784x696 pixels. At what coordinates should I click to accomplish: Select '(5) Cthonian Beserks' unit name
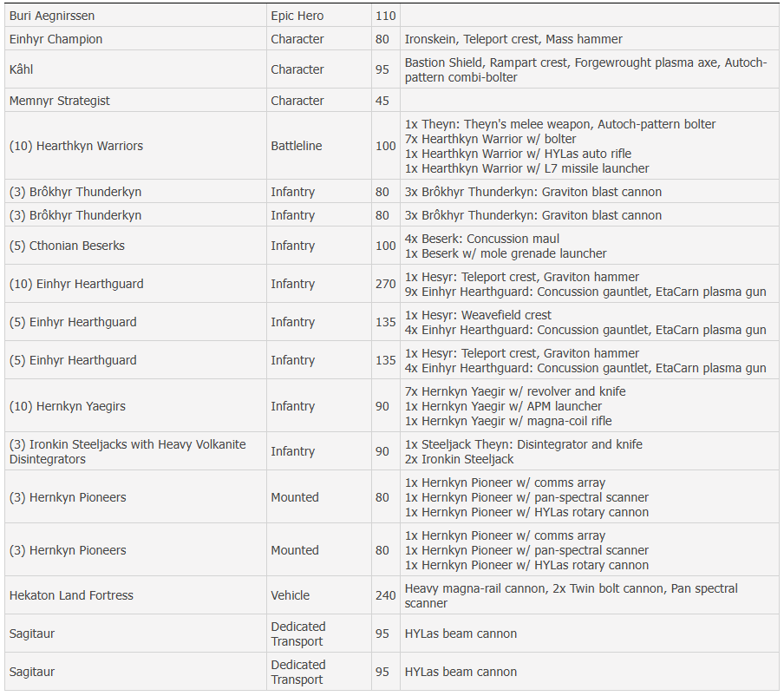pos(67,246)
